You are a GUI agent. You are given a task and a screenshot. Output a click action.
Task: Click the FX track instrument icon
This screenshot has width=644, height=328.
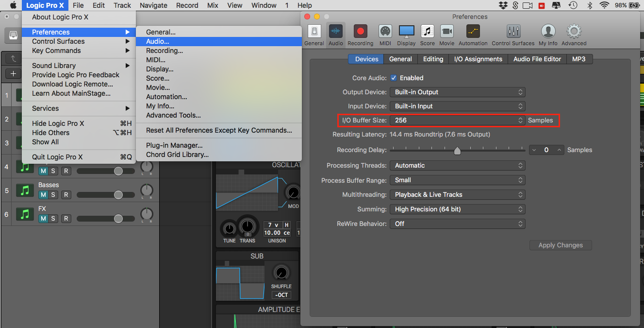point(25,214)
